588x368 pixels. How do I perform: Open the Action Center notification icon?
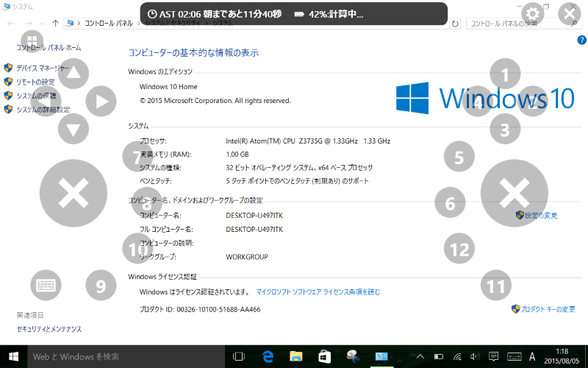coord(494,356)
